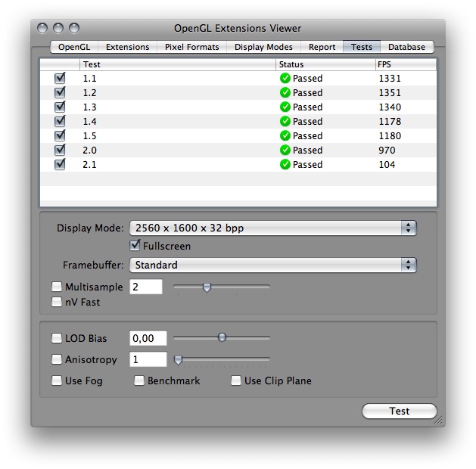Go to the Report tab
The width and height of the screenshot is (476, 469).
coord(322,47)
